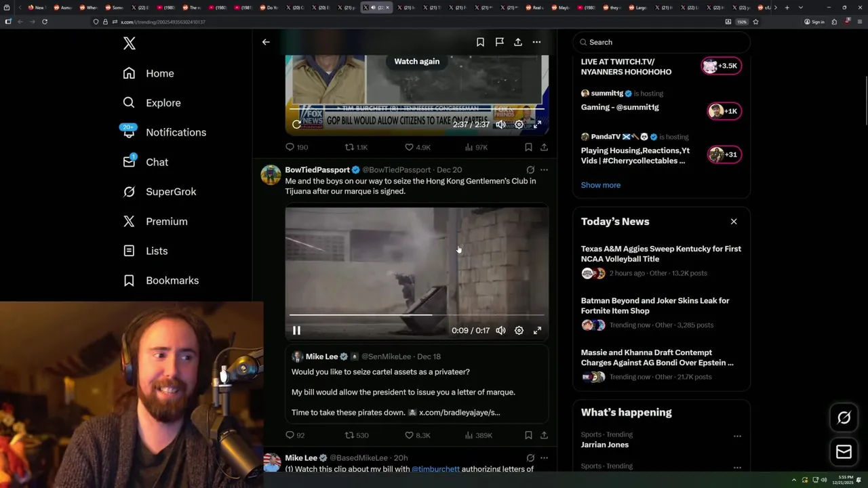View analytics showing 389K views
The image size is (868, 488).
coord(478,435)
